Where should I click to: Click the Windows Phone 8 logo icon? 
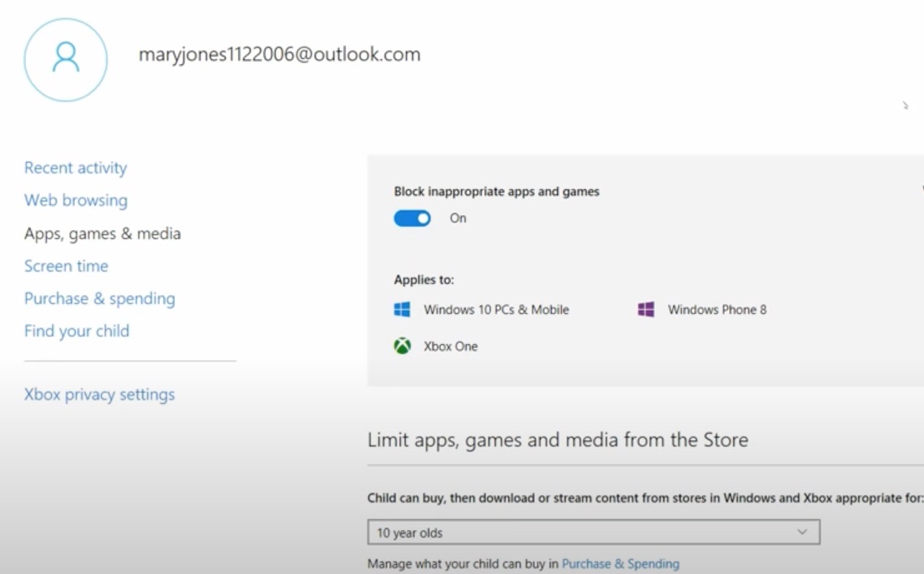647,309
